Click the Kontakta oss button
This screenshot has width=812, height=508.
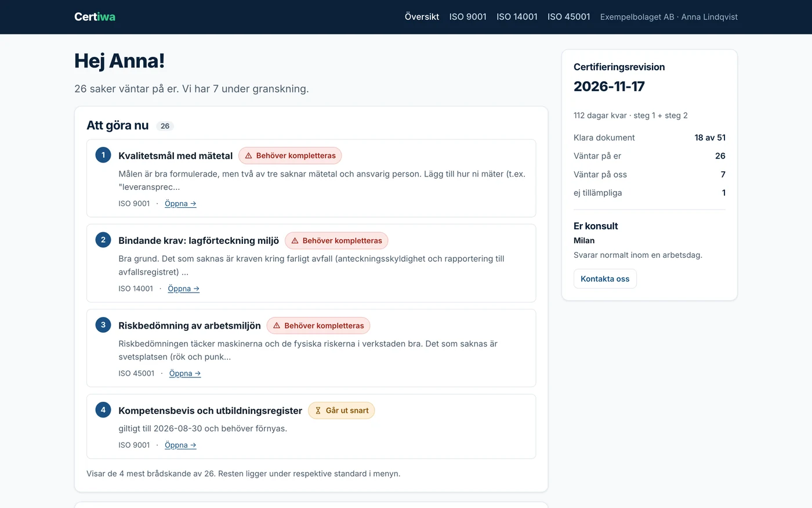[605, 279]
